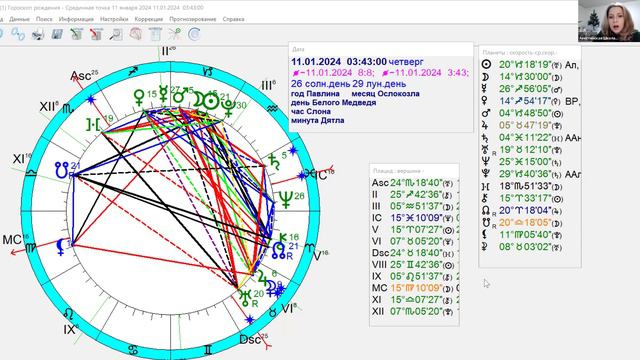Click the blue spiral circle toolbar icon

click(194, 34)
